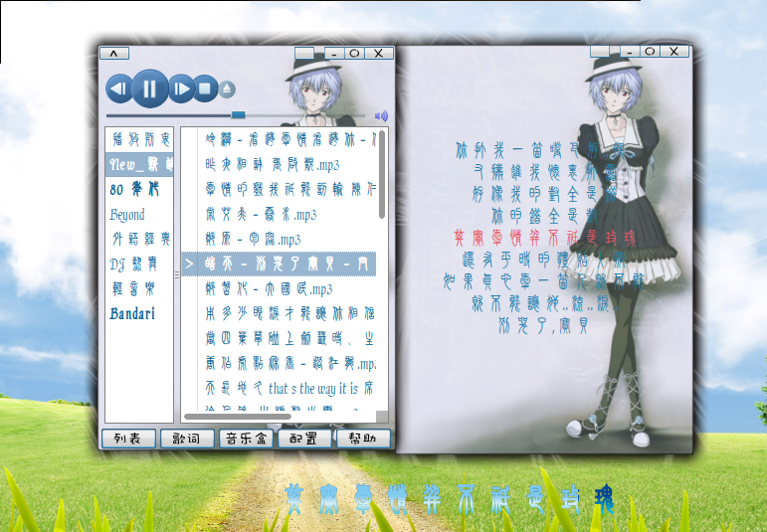This screenshot has height=532, width=767.
Task: Close the player window
Action: 379,53
